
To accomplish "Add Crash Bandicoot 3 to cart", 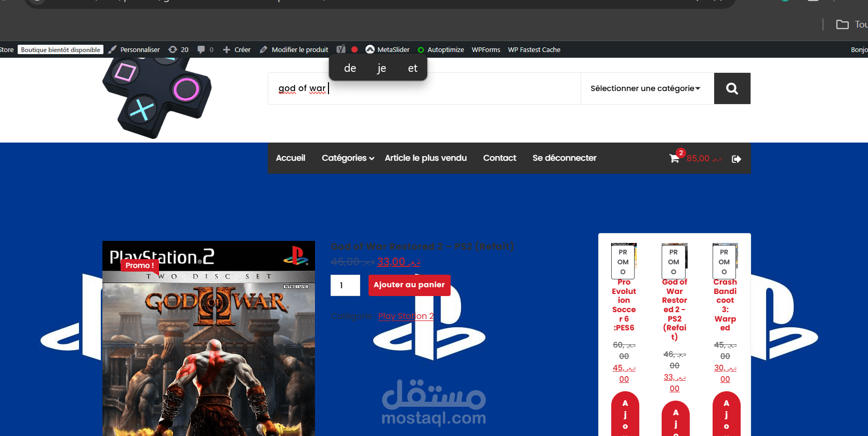I will point(726,415).
